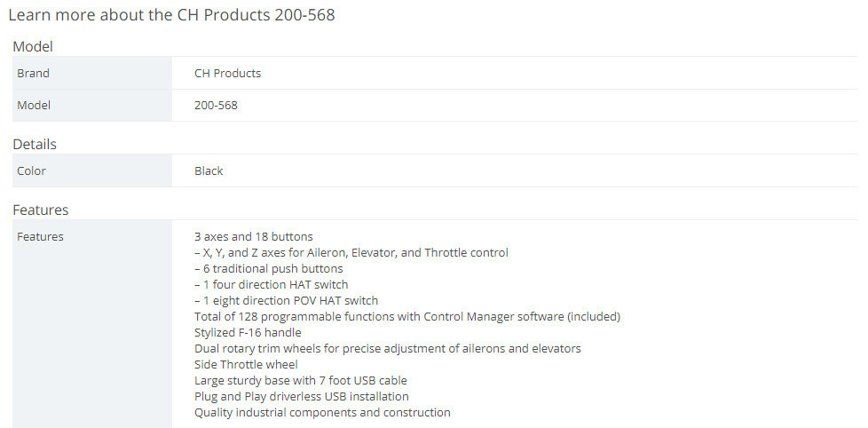
Task: Click the Features section heading
Action: coord(41,210)
